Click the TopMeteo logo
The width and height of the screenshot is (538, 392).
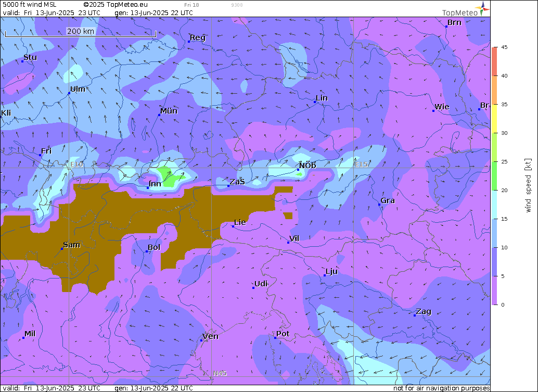tap(465, 9)
